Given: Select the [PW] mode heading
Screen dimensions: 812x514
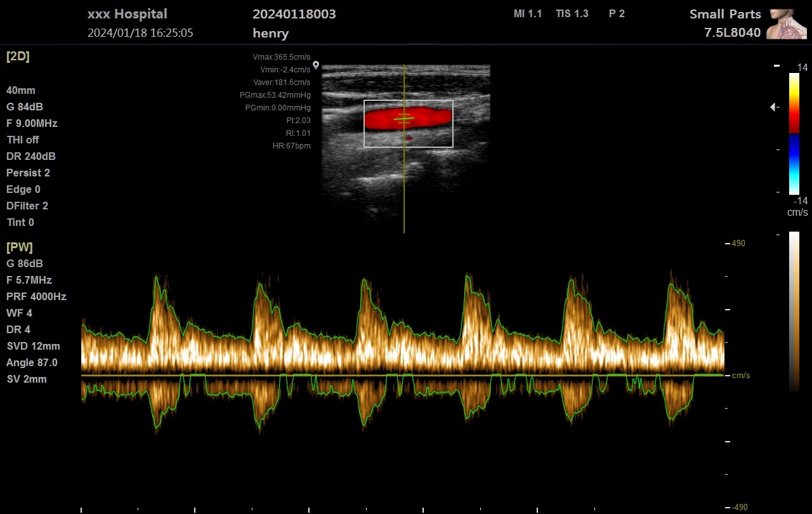Looking at the screenshot, I should 19,247.
